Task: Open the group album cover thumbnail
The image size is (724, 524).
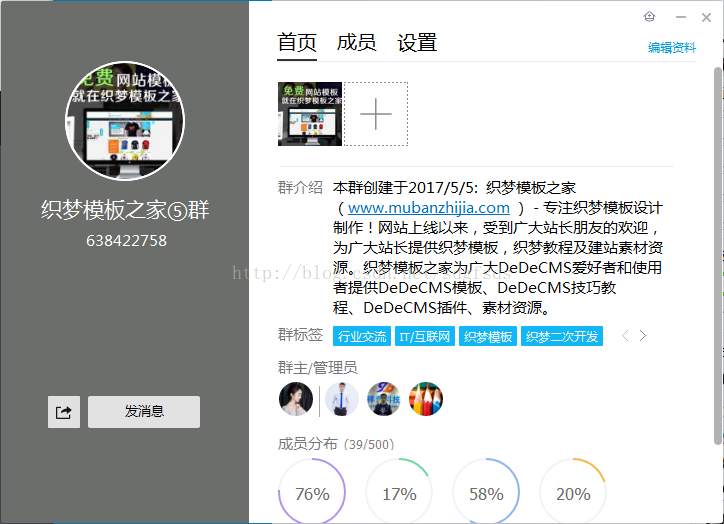Action: coord(310,114)
